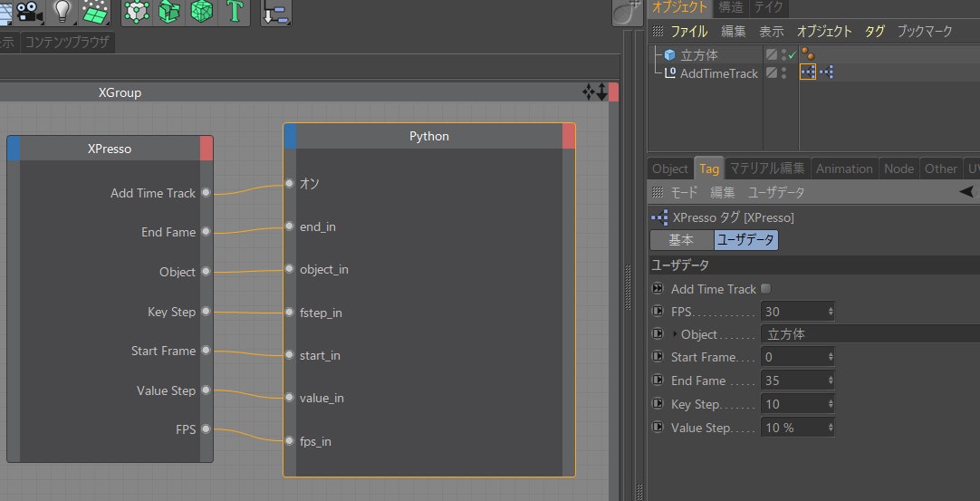
Task: Open the floor and environment objects icon
Action: (95, 11)
